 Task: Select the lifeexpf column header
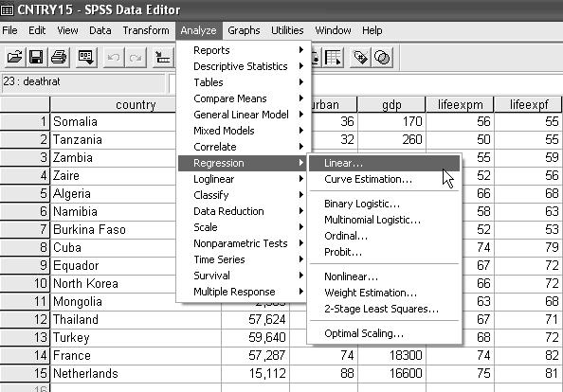click(x=528, y=105)
